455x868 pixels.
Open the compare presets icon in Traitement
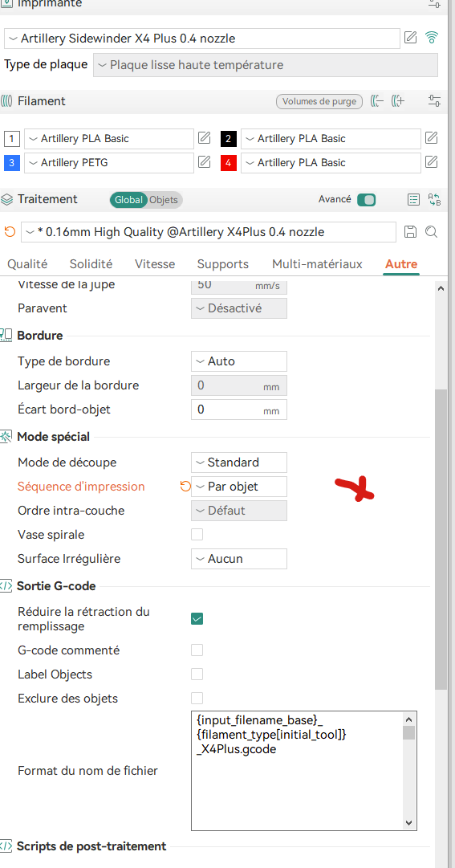[434, 200]
